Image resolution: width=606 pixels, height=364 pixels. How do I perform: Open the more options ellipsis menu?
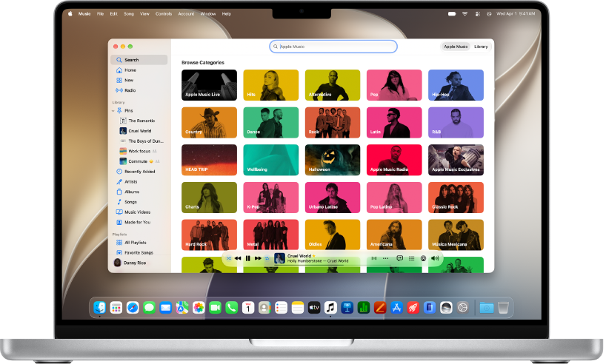tap(385, 258)
